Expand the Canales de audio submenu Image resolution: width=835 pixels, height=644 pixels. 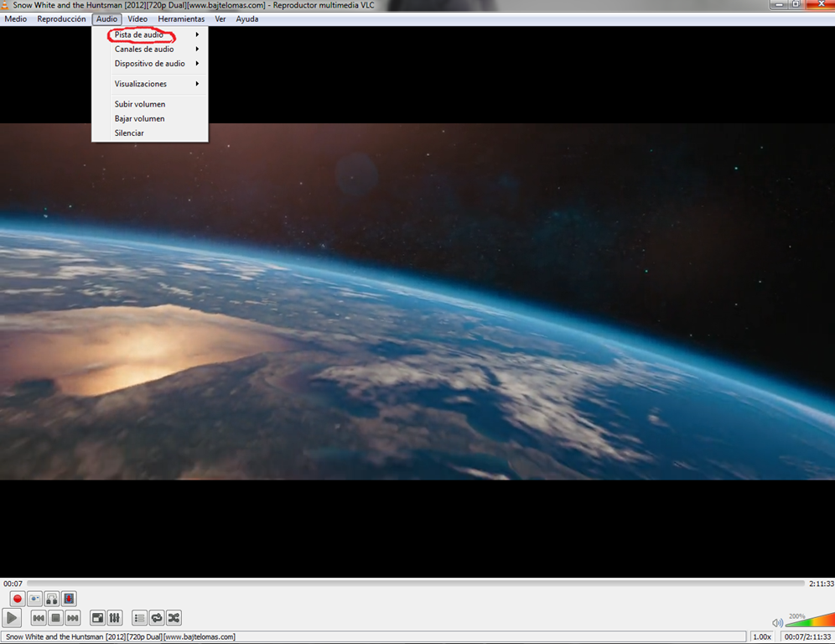click(x=150, y=49)
